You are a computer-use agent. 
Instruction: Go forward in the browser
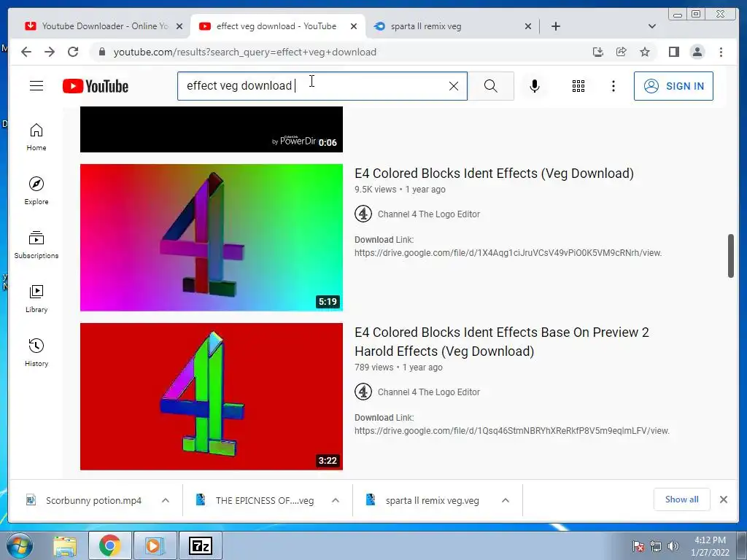pos(50,52)
